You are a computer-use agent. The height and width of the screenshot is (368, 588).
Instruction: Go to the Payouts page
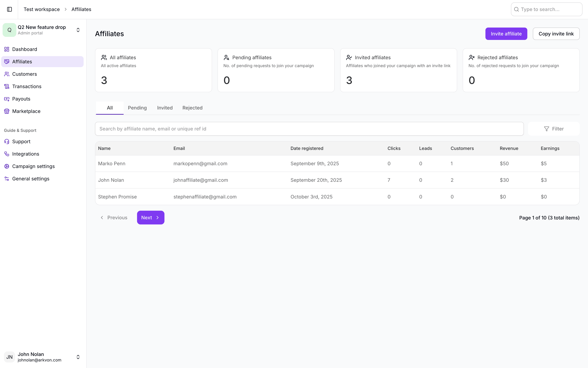tap(21, 99)
